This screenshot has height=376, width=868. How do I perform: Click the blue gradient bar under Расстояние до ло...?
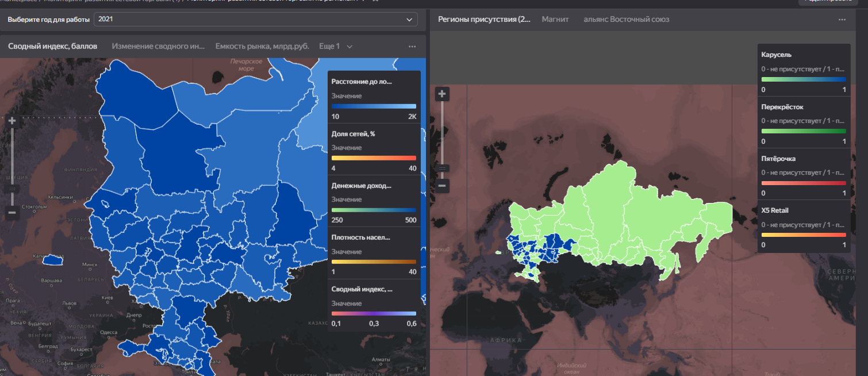point(374,106)
